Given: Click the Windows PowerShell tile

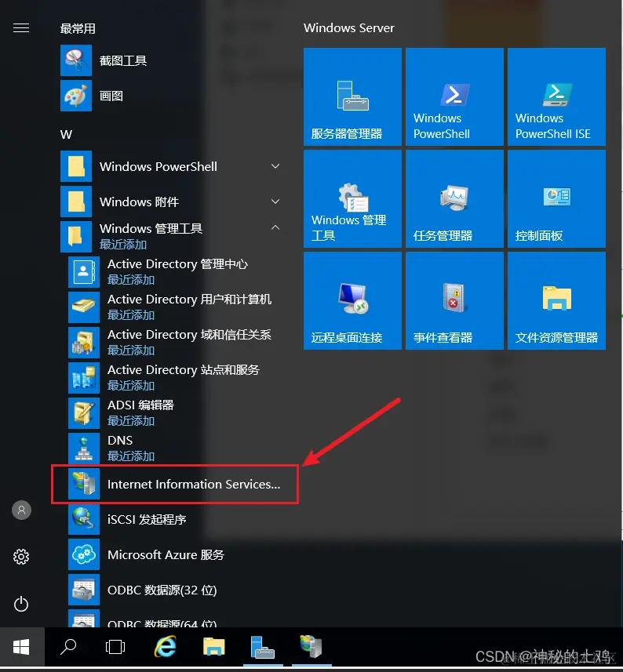Looking at the screenshot, I should [454, 97].
